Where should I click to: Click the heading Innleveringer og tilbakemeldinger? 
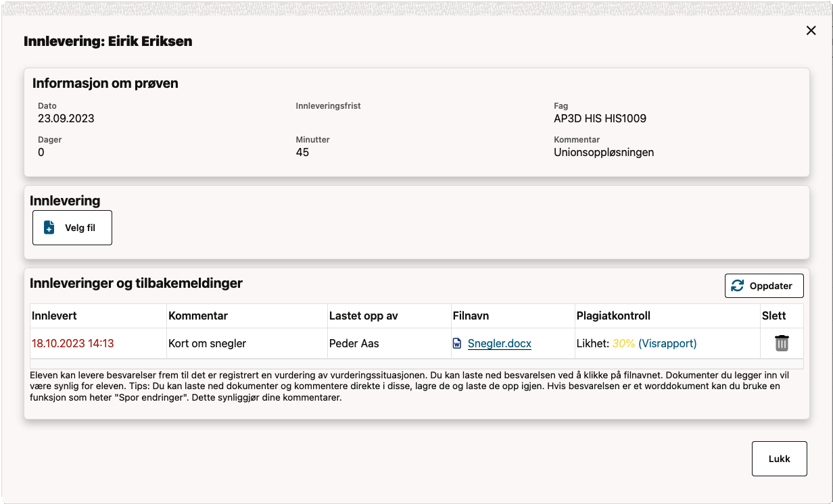(136, 282)
